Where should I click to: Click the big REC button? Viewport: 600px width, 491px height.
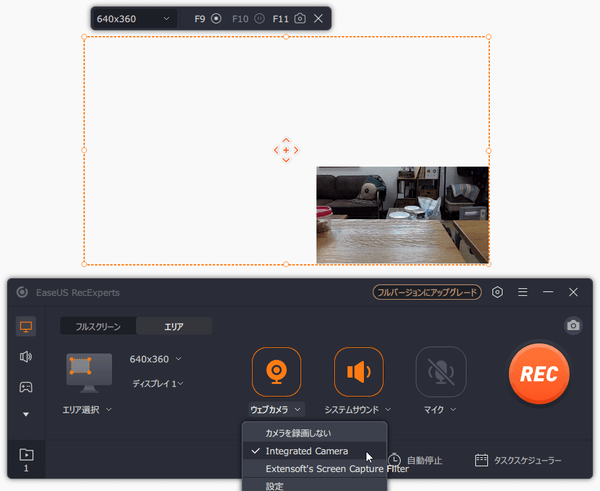539,374
